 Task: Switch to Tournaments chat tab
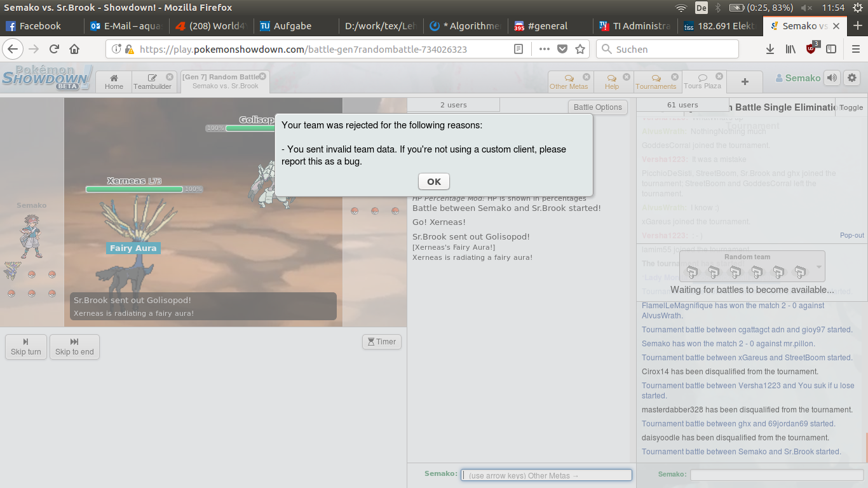pos(656,82)
